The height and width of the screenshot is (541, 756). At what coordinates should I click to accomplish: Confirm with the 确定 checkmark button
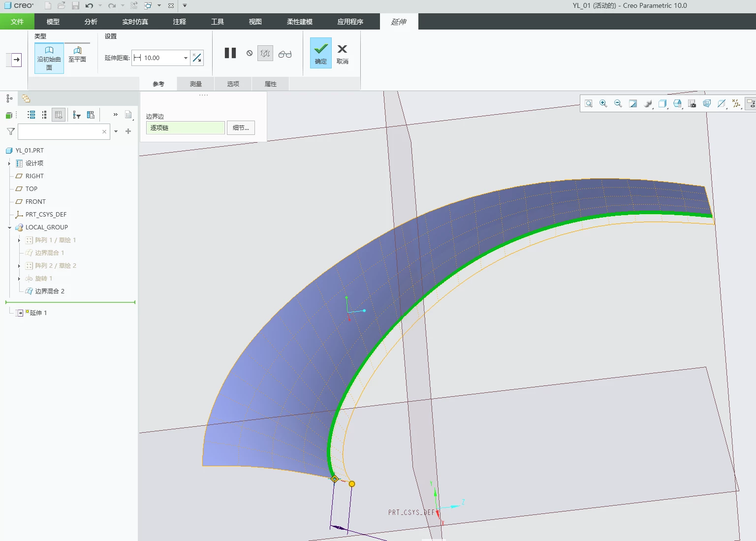321,53
